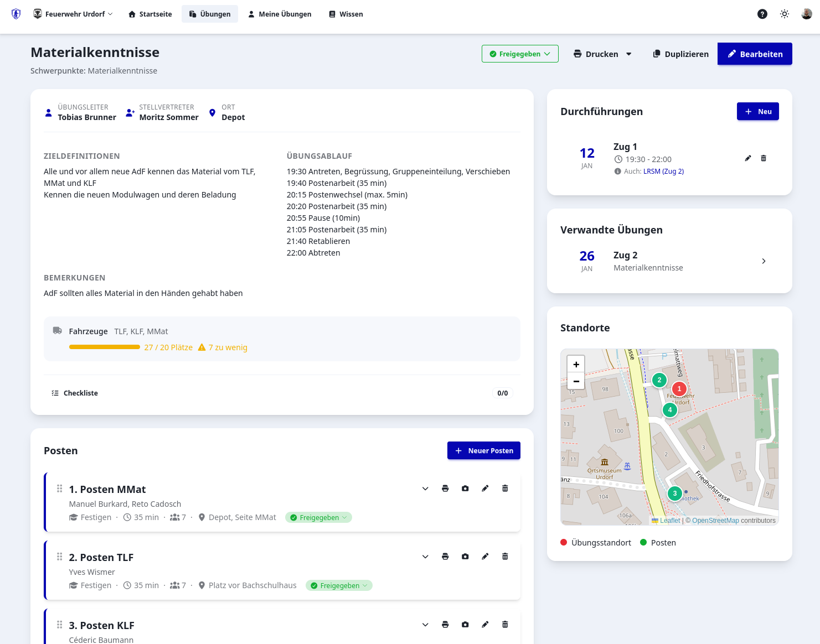Click the yellow Plätze capacity bar

[x=105, y=347]
